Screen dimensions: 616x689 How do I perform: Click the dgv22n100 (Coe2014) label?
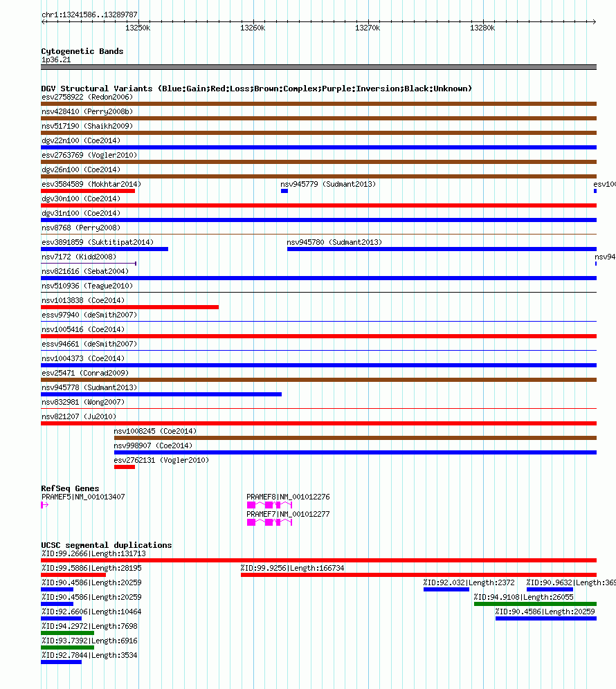81,140
